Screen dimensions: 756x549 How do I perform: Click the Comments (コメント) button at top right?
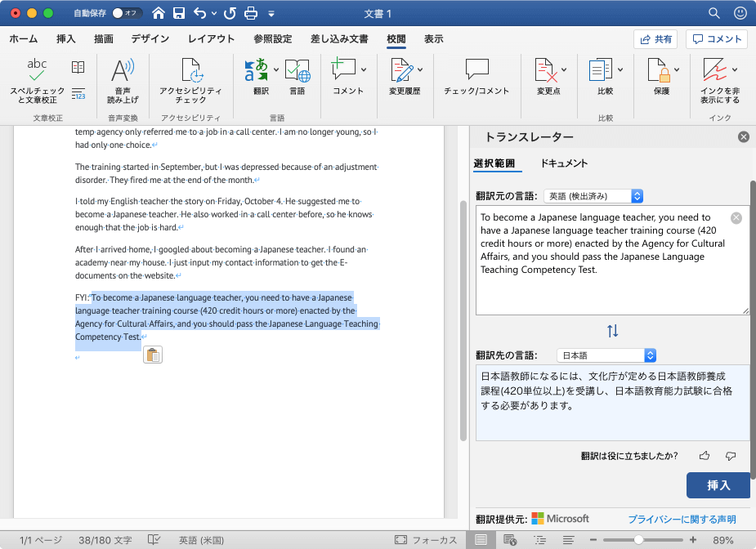pos(717,39)
